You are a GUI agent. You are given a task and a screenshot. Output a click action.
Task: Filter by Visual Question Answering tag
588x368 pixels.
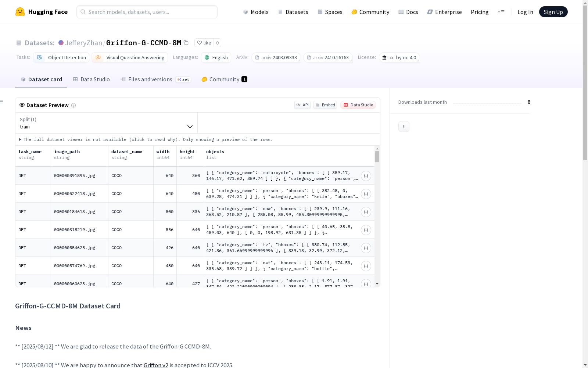130,57
